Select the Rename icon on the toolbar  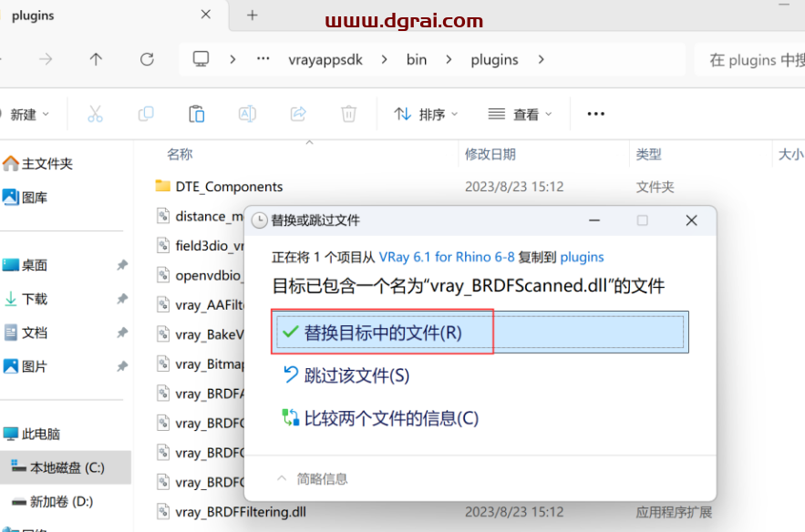246,113
